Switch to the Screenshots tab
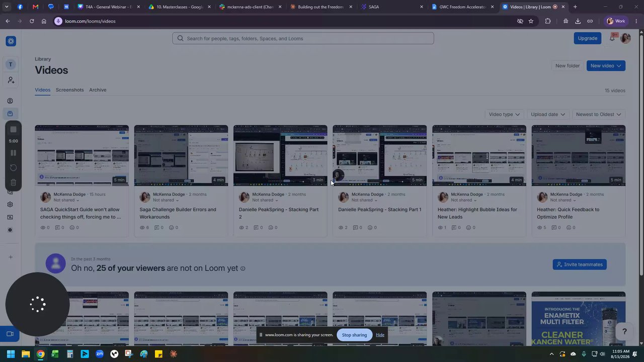 tap(69, 90)
